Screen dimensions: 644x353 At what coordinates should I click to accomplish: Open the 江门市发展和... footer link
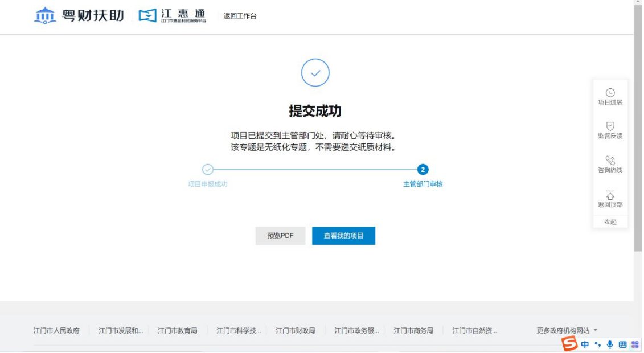(121, 331)
